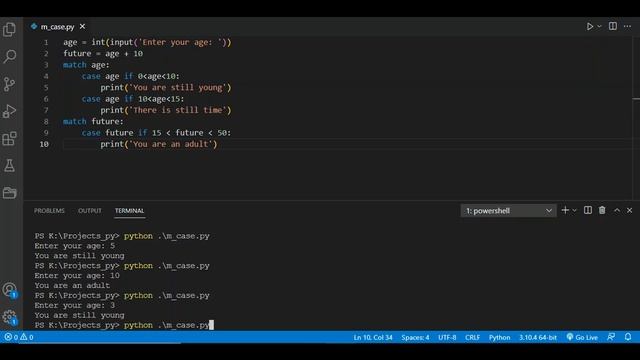
Task: Kill the terminal with trash icon
Action: click(602, 210)
